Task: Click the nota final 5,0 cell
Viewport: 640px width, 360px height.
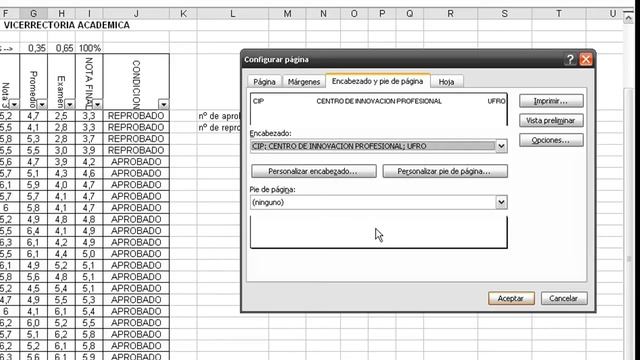Action: [89, 254]
